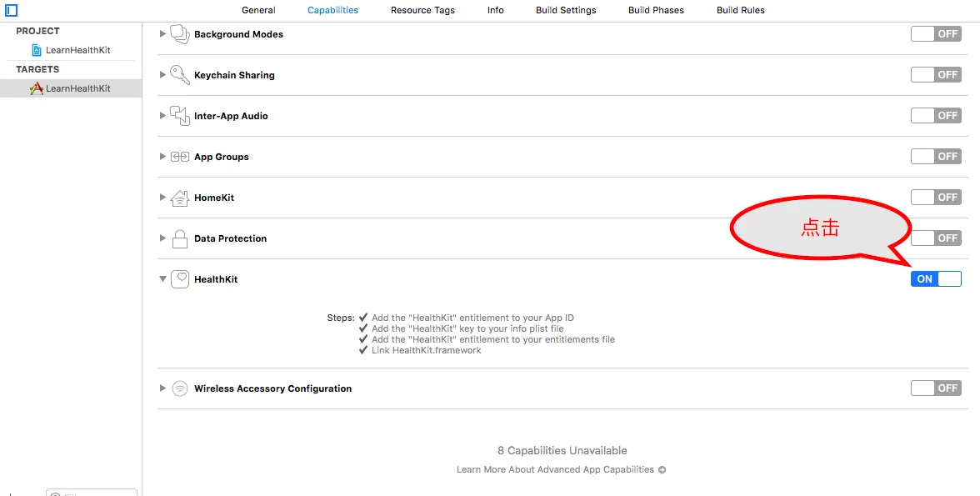Image resolution: width=980 pixels, height=496 pixels.
Task: Click arrow icon beside Learn More link
Action: (662, 469)
